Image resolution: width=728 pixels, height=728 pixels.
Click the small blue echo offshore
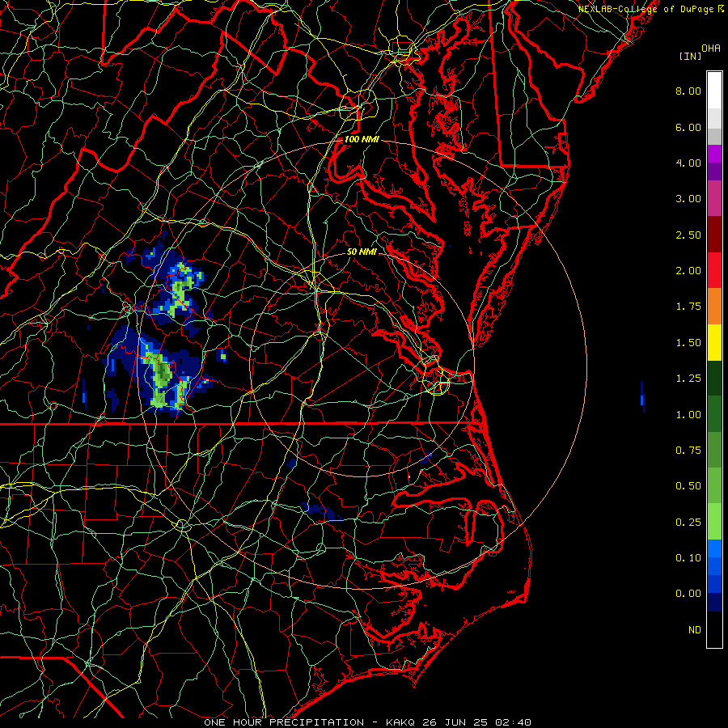(x=642, y=397)
